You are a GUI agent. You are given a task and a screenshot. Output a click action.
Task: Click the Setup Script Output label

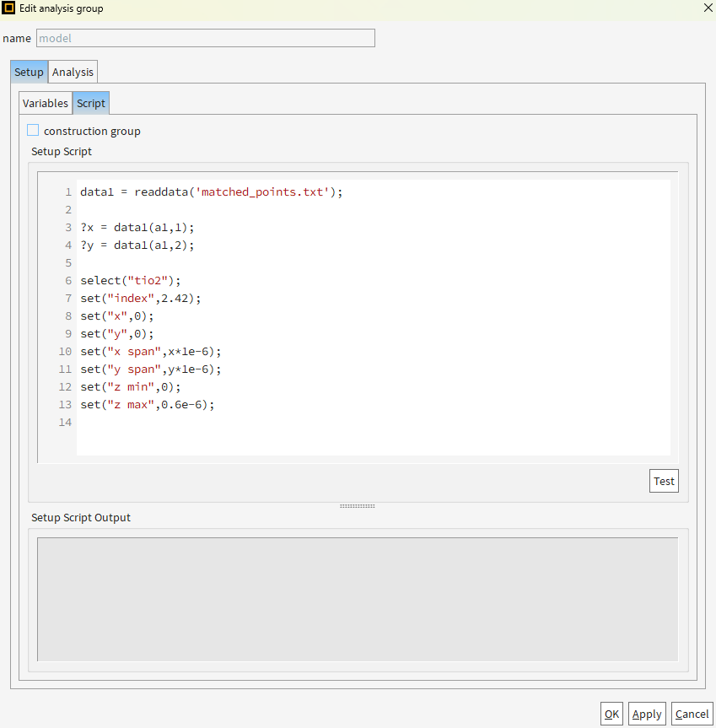(x=81, y=517)
